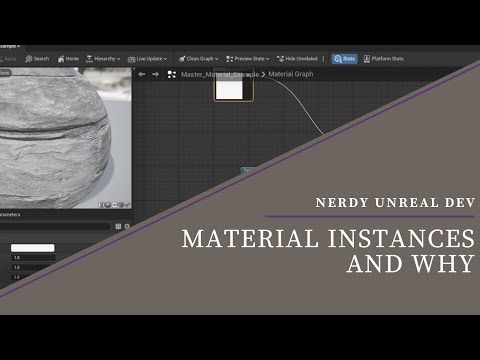Open the toolbar three-dot options menu
480x360 pixels.
pos(323,59)
